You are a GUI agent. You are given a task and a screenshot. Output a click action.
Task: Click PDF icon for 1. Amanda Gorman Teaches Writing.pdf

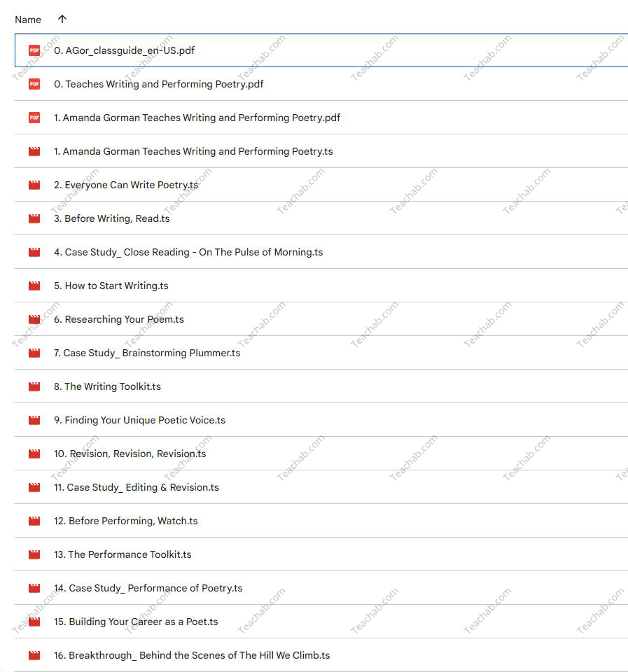(x=34, y=118)
